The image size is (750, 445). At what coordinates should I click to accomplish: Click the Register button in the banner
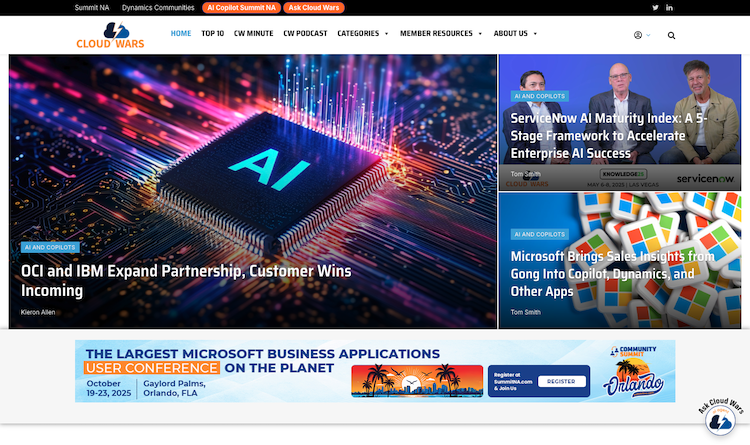tap(561, 381)
